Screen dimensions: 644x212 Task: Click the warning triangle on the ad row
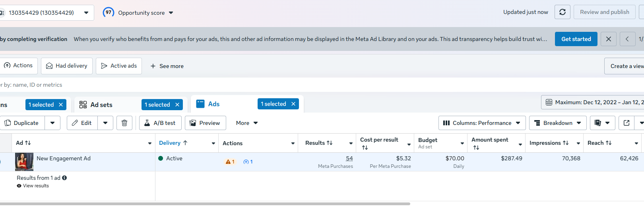pos(229,162)
